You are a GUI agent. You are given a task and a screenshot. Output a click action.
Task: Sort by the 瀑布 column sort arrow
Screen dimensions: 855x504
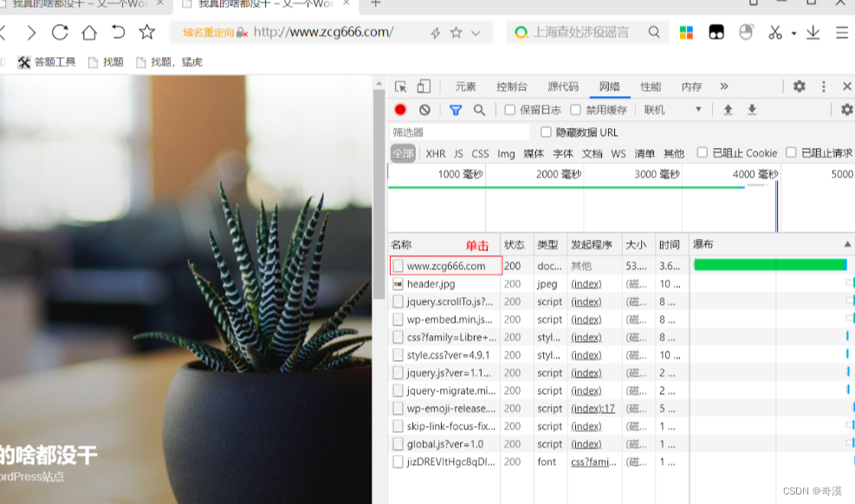tap(847, 244)
